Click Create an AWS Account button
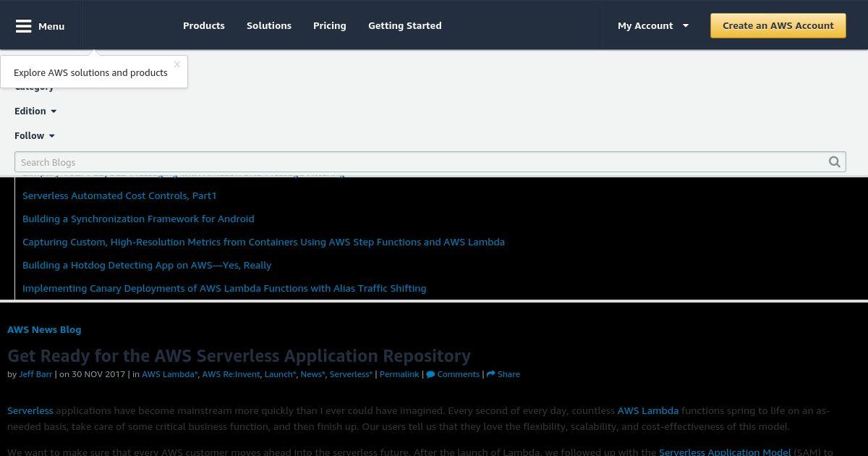The height and width of the screenshot is (456, 868). pyautogui.click(x=778, y=25)
